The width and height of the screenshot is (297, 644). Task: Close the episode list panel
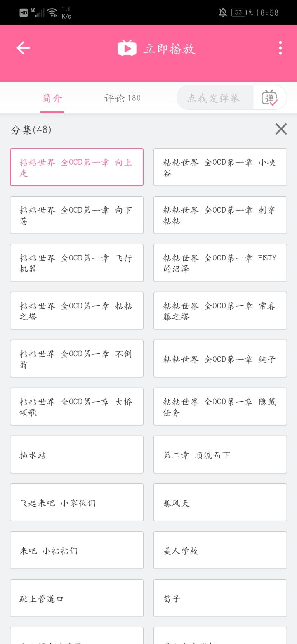click(281, 129)
